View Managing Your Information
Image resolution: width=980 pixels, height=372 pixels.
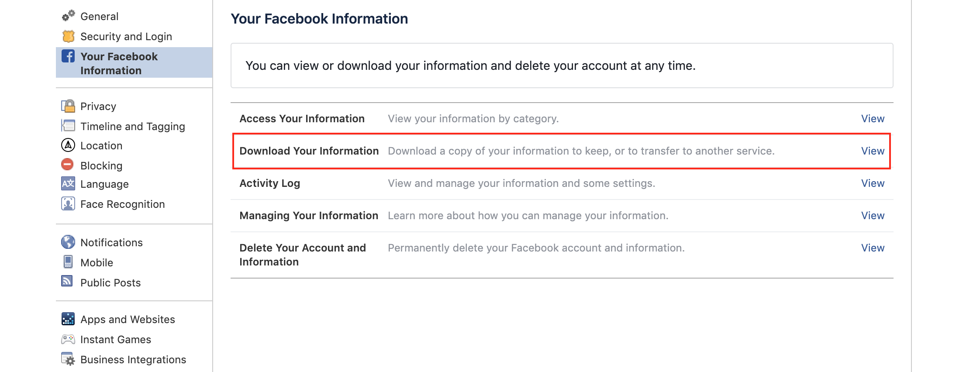click(872, 216)
